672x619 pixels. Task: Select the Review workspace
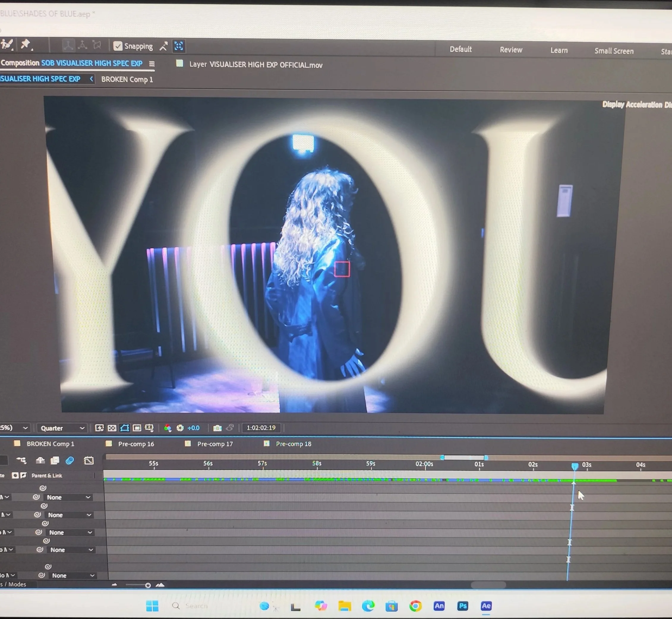tap(511, 50)
